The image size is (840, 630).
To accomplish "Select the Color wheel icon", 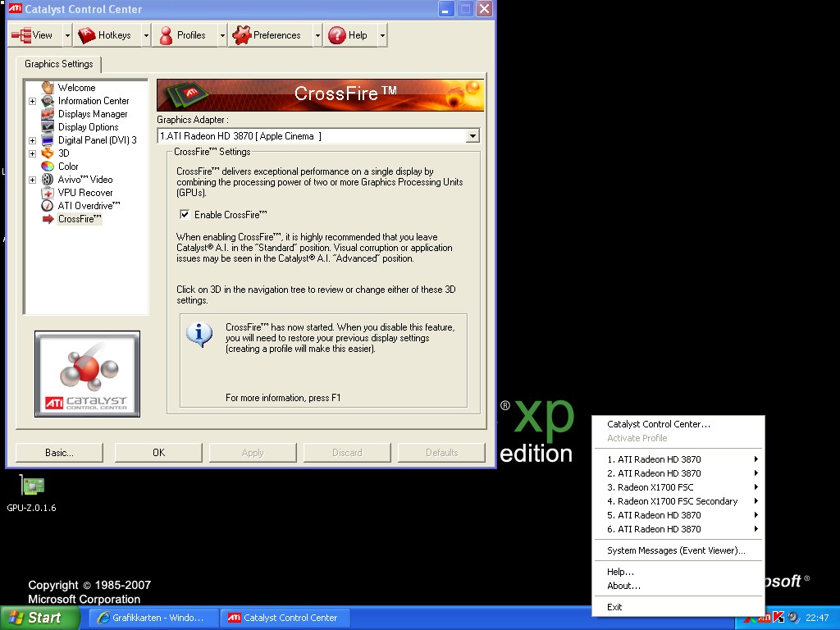I will tap(48, 166).
